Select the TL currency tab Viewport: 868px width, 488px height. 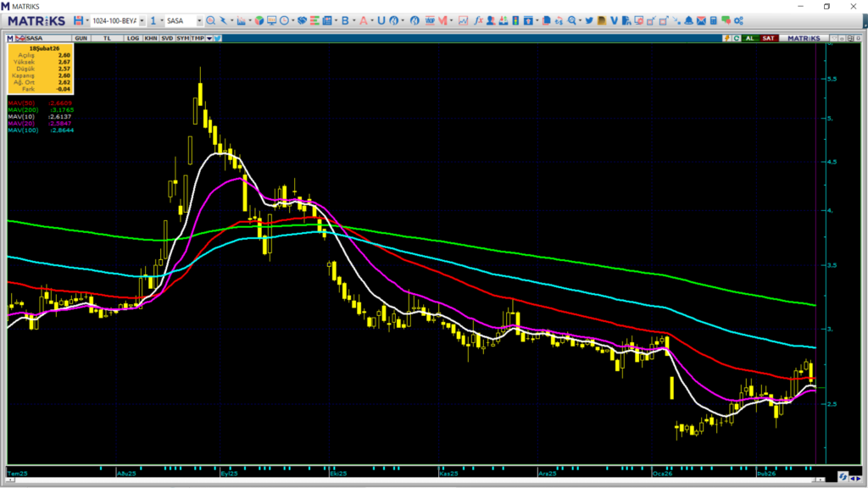click(x=108, y=38)
